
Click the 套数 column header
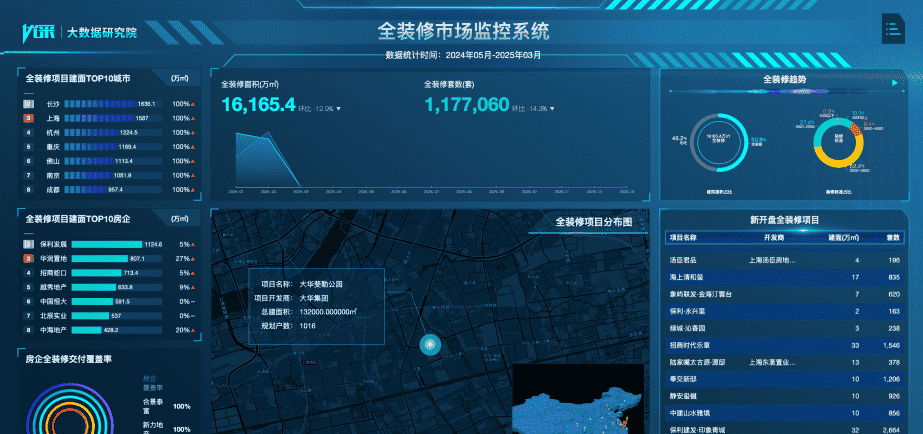click(893, 238)
